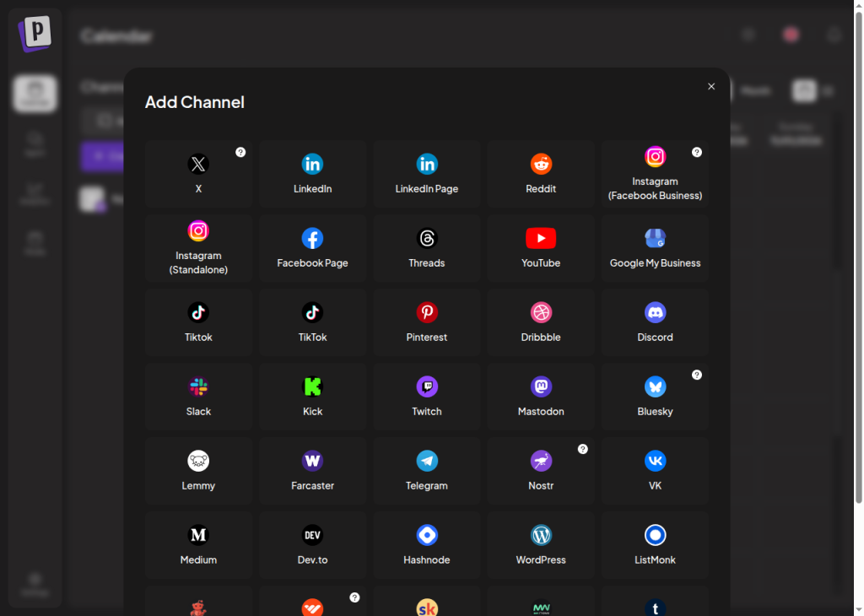Screen dimensions: 864x616
Task: Select the Mastodon channel
Action: tap(541, 397)
